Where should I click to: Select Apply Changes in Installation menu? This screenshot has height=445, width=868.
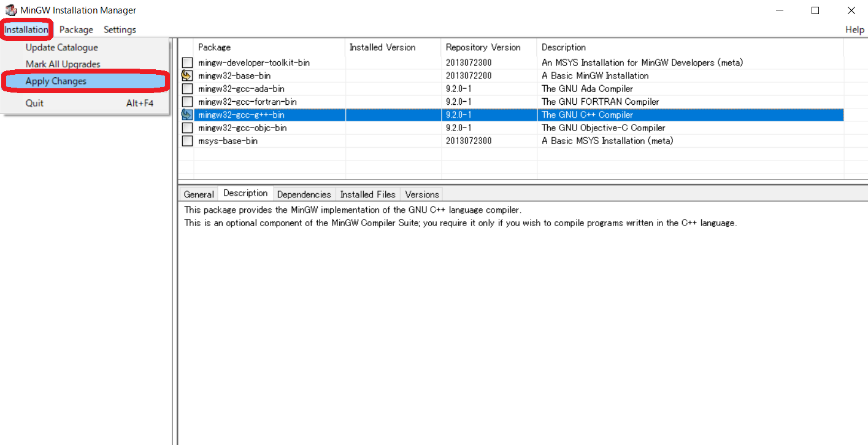click(x=85, y=81)
